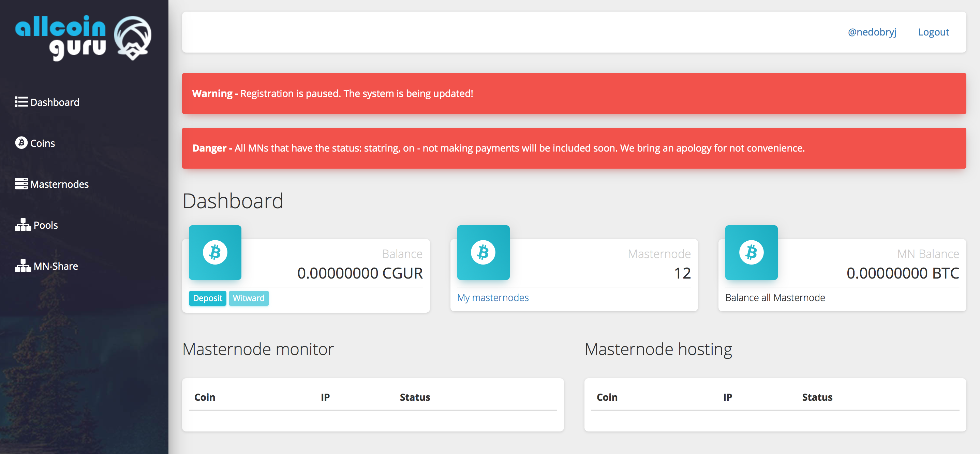Click the 0.00000000 CGUR balance value
Viewport: 980px width, 454px height.
coord(360,273)
